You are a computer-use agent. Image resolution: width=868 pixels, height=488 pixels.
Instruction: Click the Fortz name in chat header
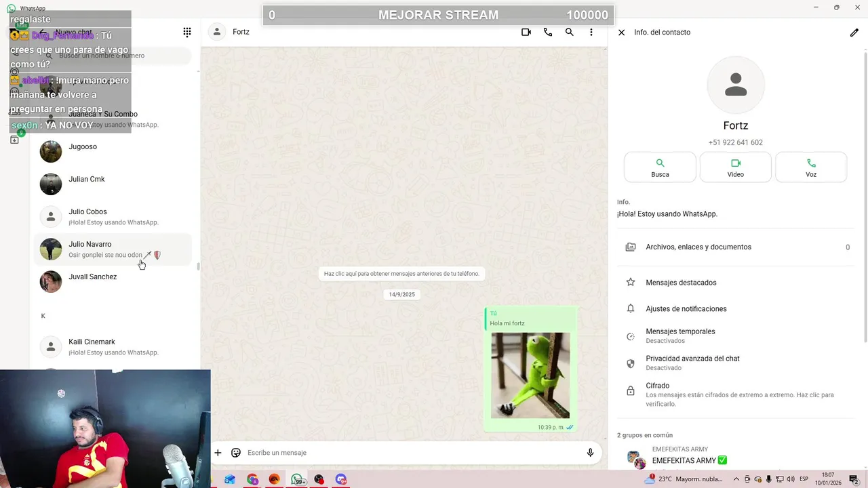(x=241, y=32)
